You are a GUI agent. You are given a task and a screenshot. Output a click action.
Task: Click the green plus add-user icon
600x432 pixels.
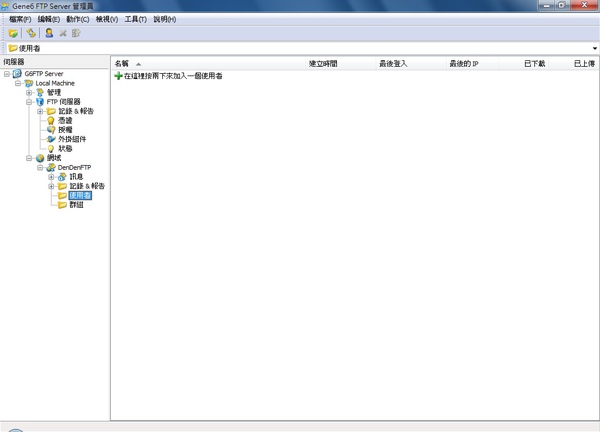119,76
